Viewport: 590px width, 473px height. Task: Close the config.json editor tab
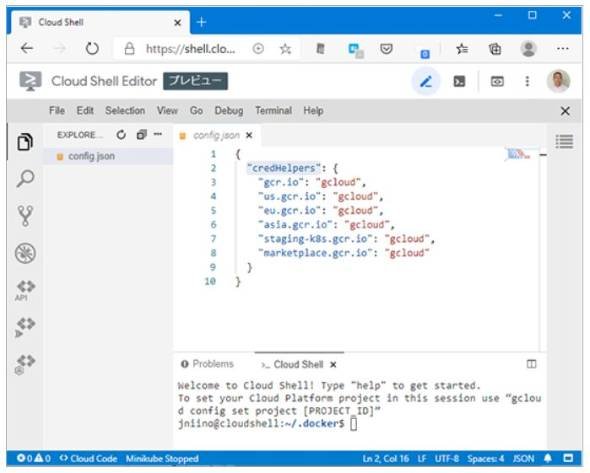point(249,135)
